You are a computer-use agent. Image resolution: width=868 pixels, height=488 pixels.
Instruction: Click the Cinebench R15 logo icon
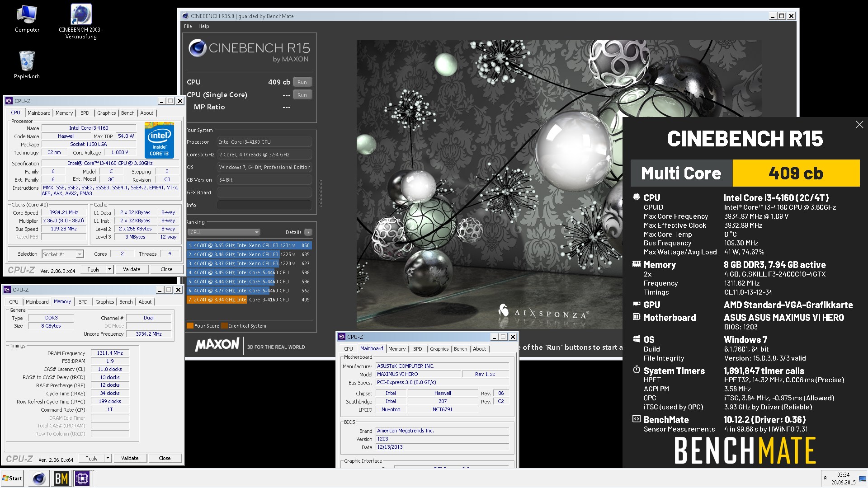pyautogui.click(x=198, y=48)
